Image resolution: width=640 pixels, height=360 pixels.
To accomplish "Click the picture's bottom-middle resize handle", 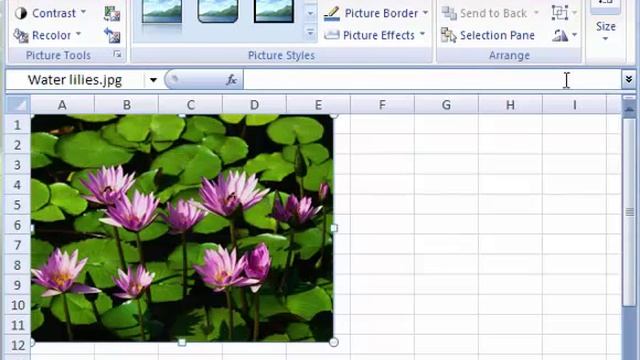I will pyautogui.click(x=182, y=342).
